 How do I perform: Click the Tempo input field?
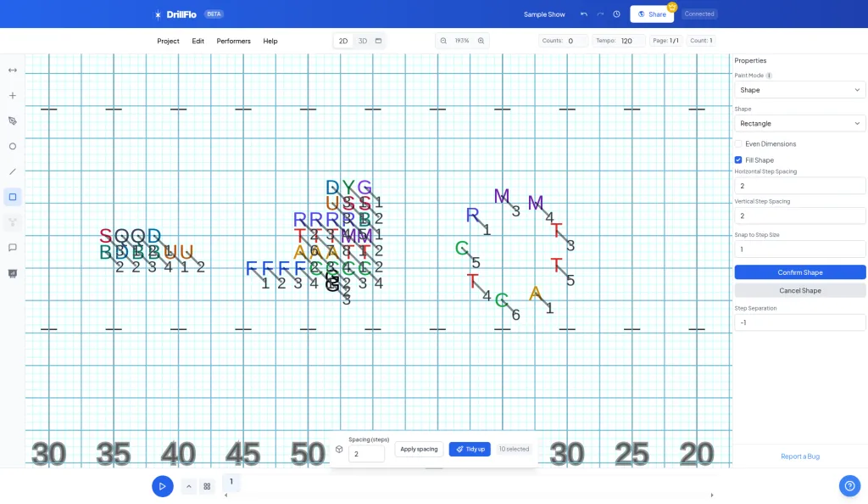coord(631,41)
